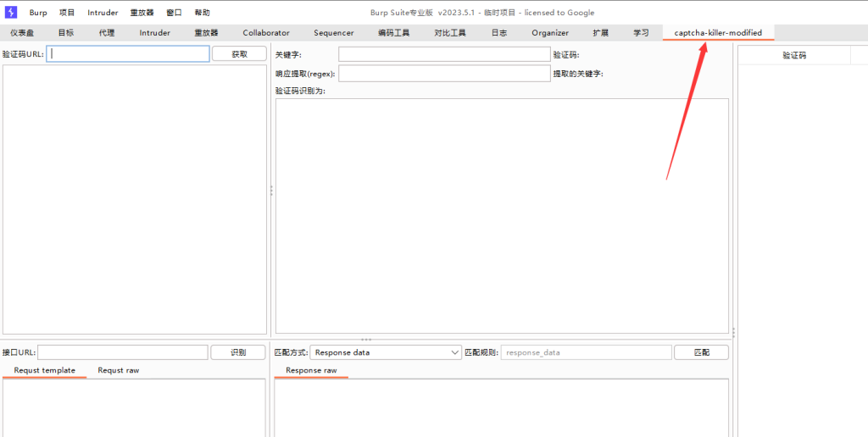Open the 窗口 menu

tap(174, 13)
